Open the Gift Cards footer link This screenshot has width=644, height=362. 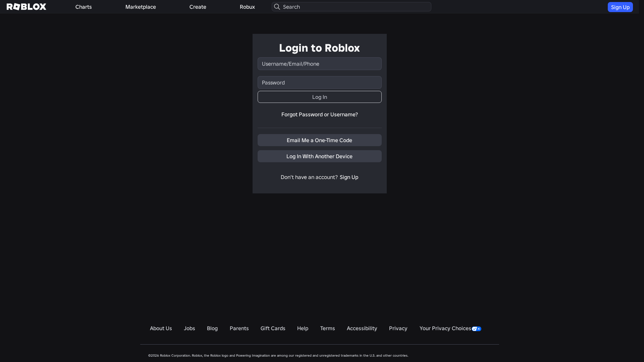click(273, 328)
